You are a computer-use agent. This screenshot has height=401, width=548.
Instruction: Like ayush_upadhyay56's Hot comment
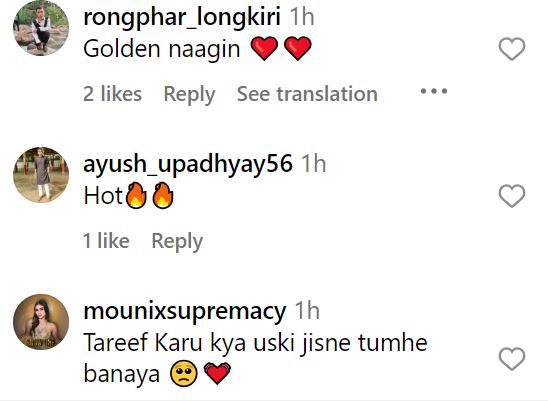(512, 196)
